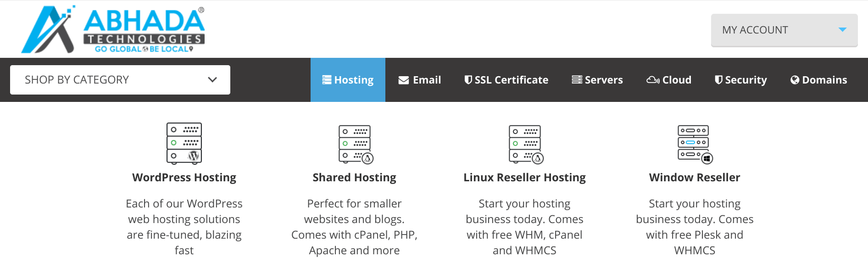The width and height of the screenshot is (868, 263).
Task: Click the globe icon beside Domains
Action: [795, 80]
